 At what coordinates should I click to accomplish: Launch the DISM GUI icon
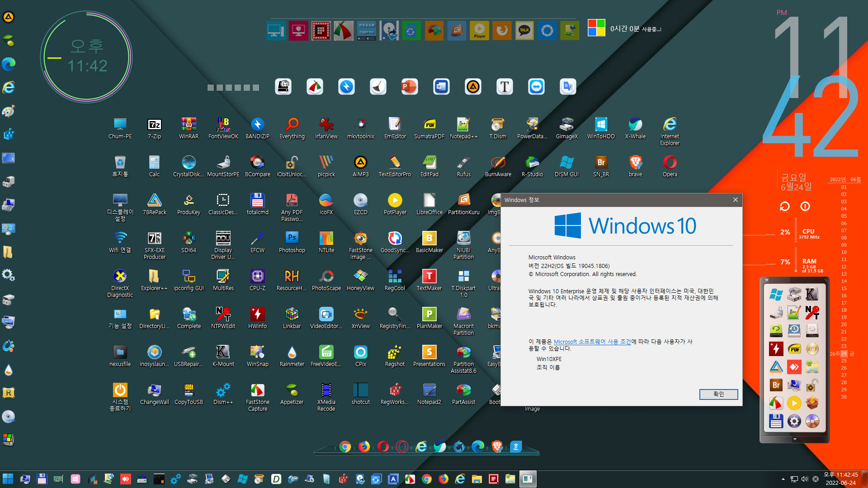566,166
